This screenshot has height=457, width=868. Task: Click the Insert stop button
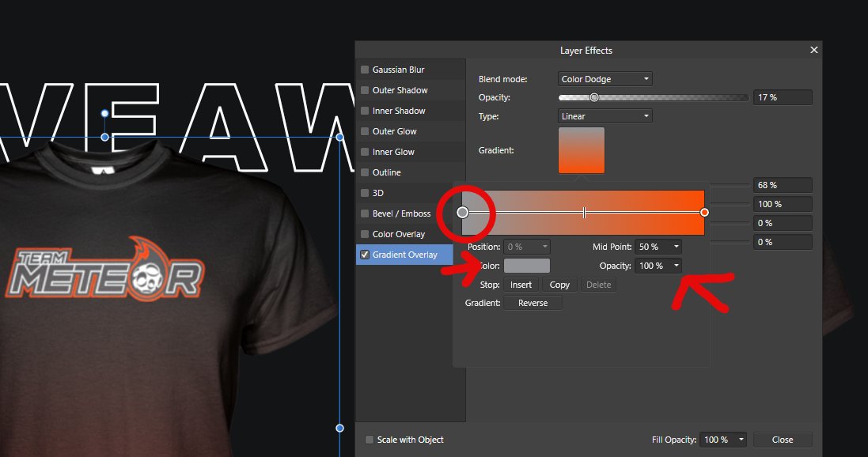click(x=521, y=285)
